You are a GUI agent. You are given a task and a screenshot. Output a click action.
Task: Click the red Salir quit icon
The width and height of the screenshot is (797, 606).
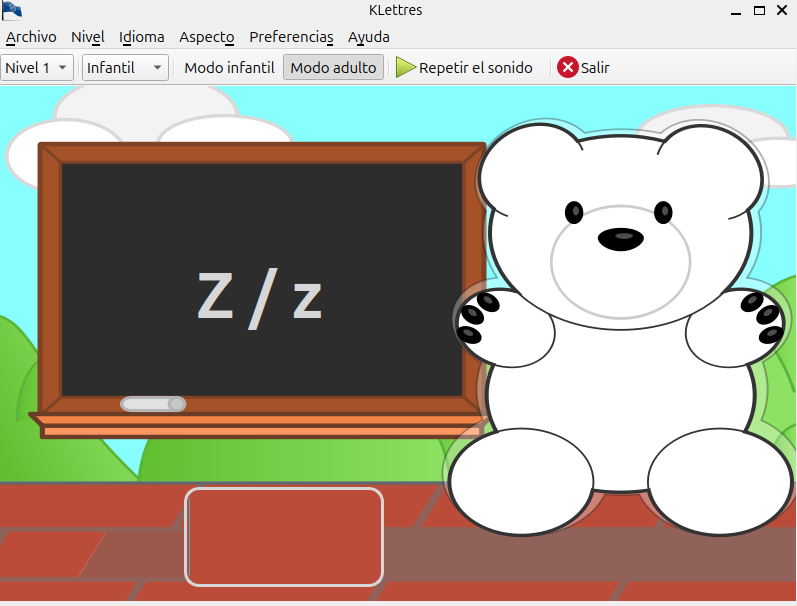568,68
